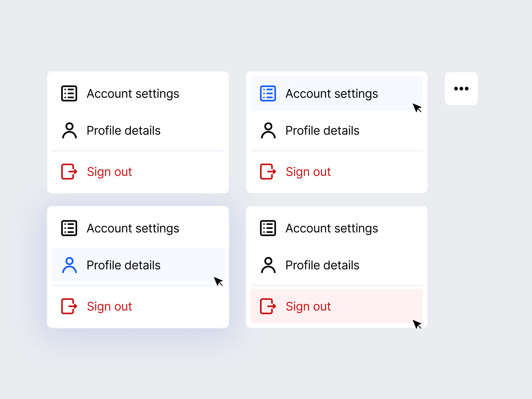Click the Sign out text in the top-right menu
532x399 pixels.
tap(308, 172)
